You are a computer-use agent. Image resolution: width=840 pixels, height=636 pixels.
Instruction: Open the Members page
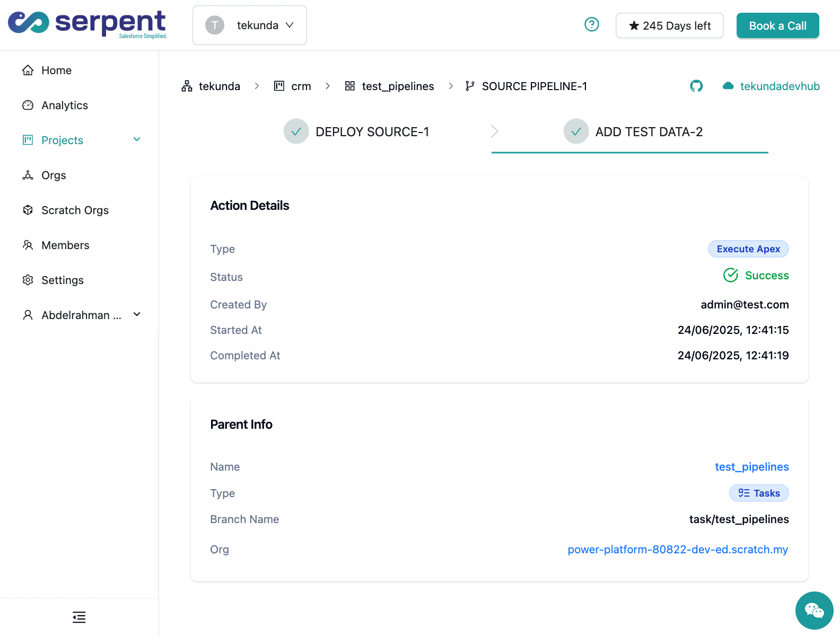point(65,245)
